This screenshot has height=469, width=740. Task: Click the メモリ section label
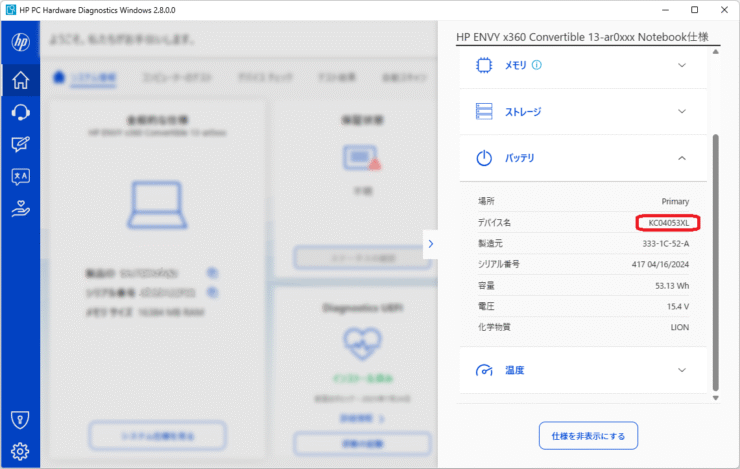(x=515, y=65)
